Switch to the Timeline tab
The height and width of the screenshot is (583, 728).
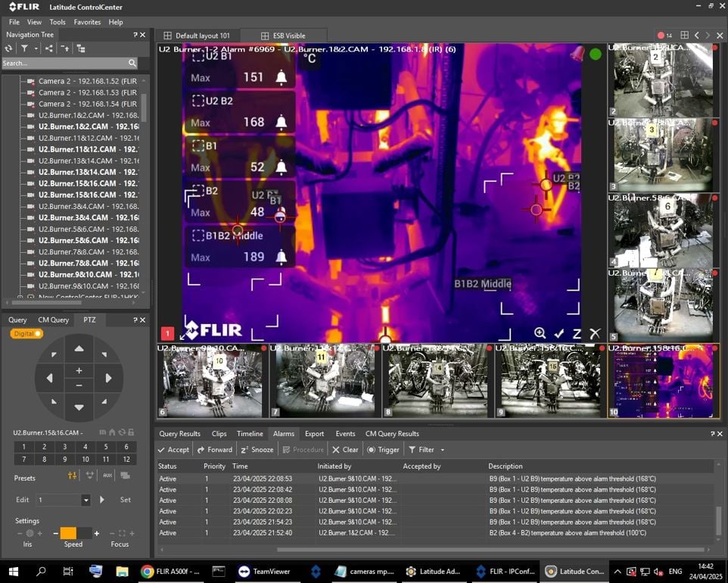(x=249, y=434)
